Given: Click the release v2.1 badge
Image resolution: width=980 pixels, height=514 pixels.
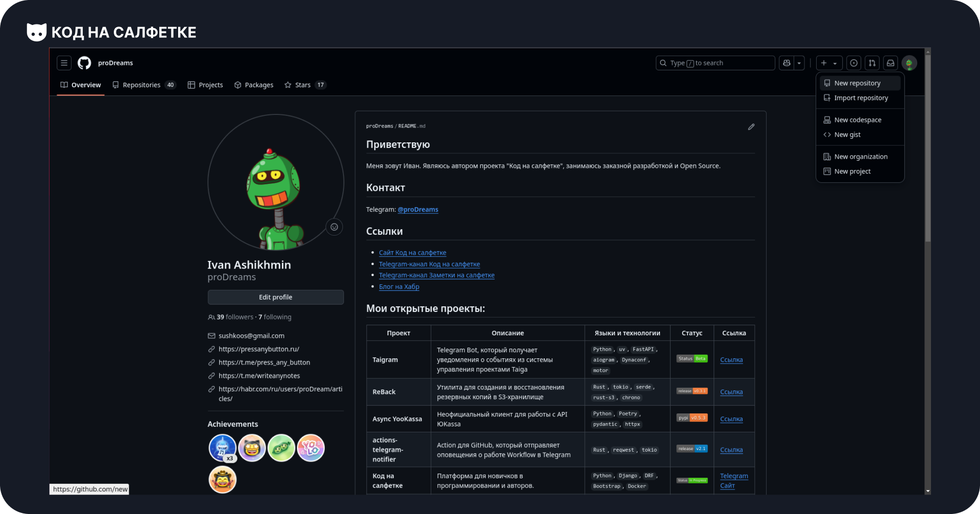Looking at the screenshot, I should 692,449.
